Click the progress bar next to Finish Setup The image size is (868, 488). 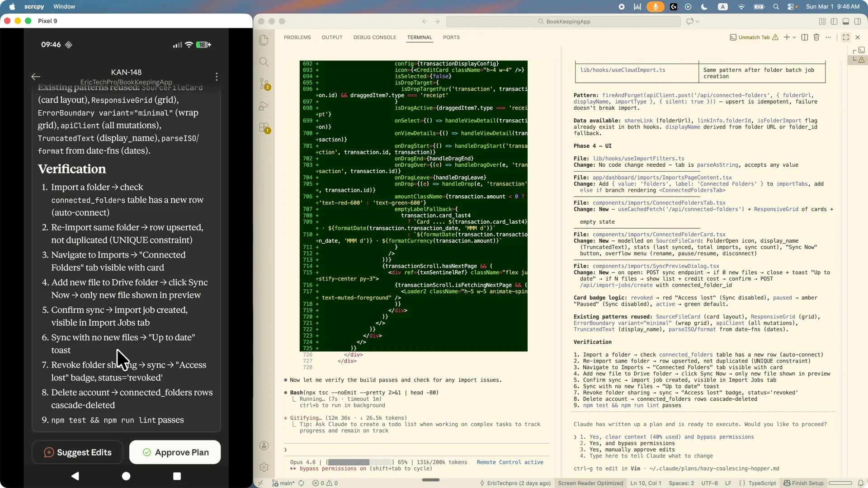[840, 483]
